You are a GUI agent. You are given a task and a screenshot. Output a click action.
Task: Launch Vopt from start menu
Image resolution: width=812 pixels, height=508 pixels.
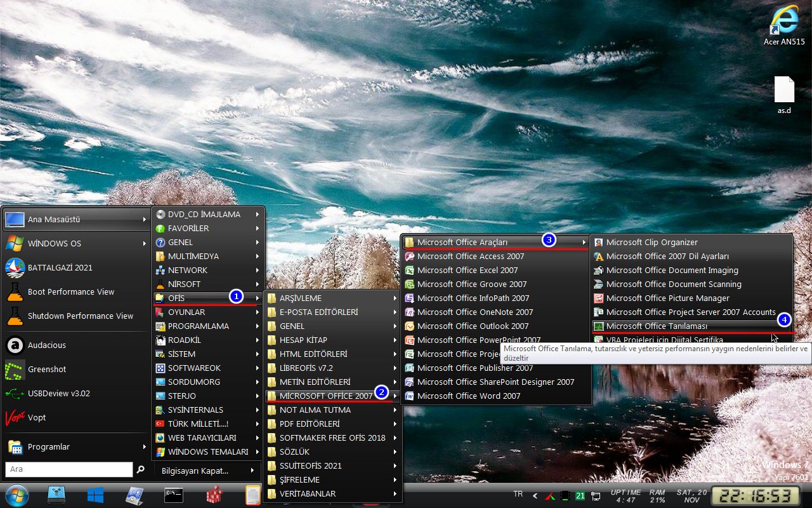tap(76, 417)
